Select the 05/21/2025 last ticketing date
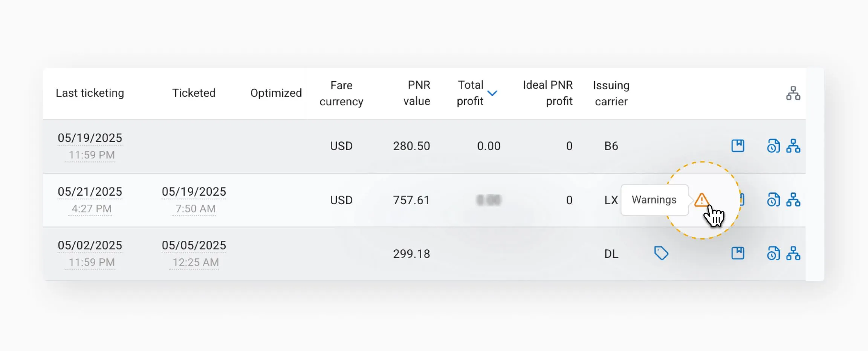The image size is (868, 351). pyautogui.click(x=90, y=191)
